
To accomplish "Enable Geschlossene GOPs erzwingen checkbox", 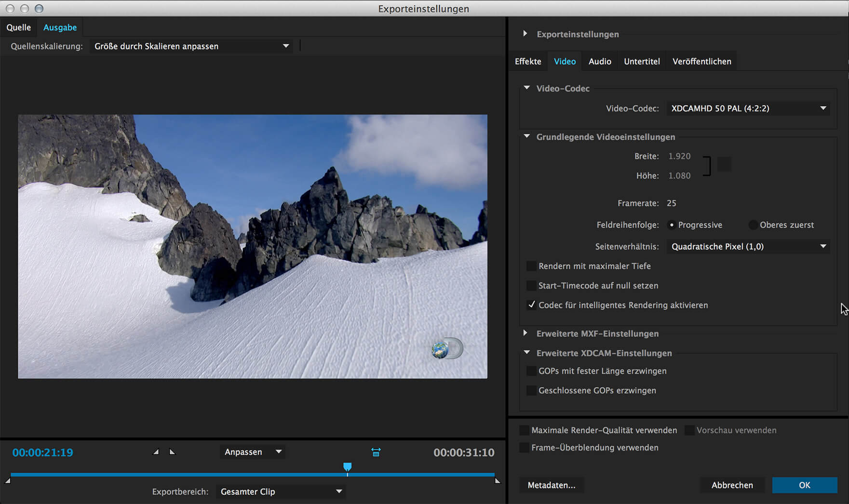I will (x=531, y=390).
